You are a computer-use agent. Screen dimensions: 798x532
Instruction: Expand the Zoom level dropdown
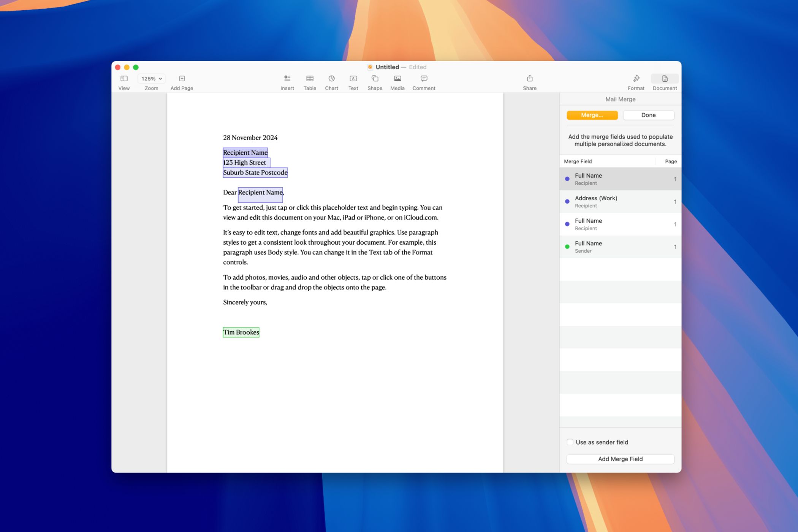(150, 79)
